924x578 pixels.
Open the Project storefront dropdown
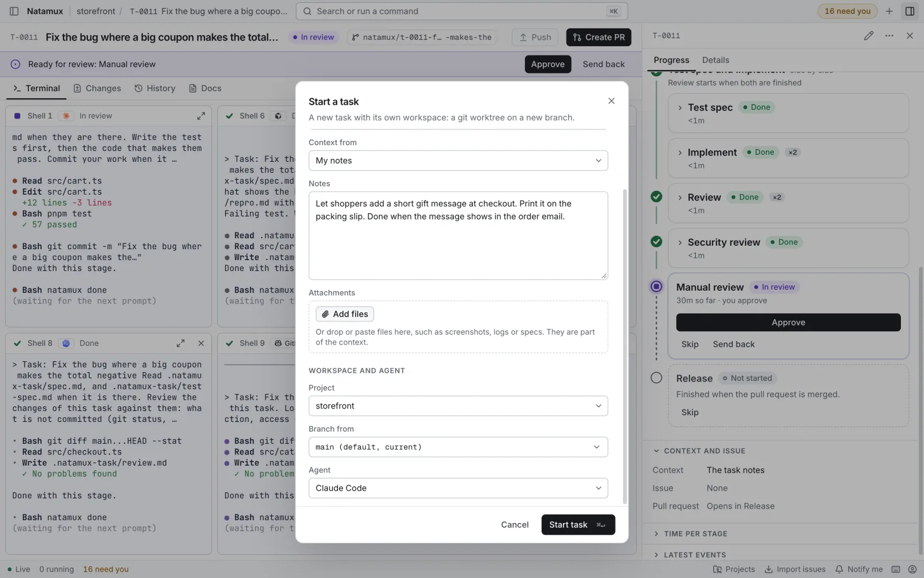(458, 406)
